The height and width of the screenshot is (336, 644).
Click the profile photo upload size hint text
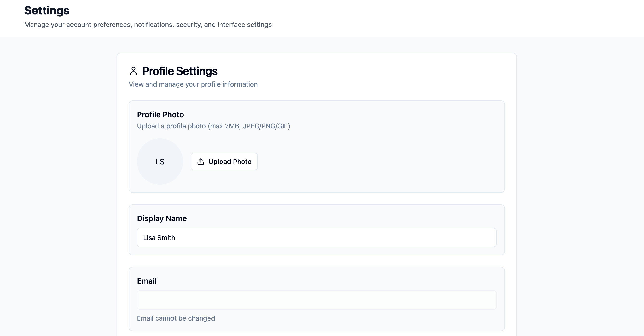(x=213, y=126)
